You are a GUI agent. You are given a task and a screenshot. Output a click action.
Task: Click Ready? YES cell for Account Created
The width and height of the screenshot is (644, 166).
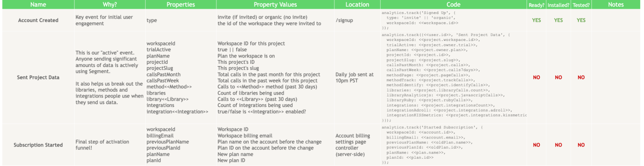[536, 20]
